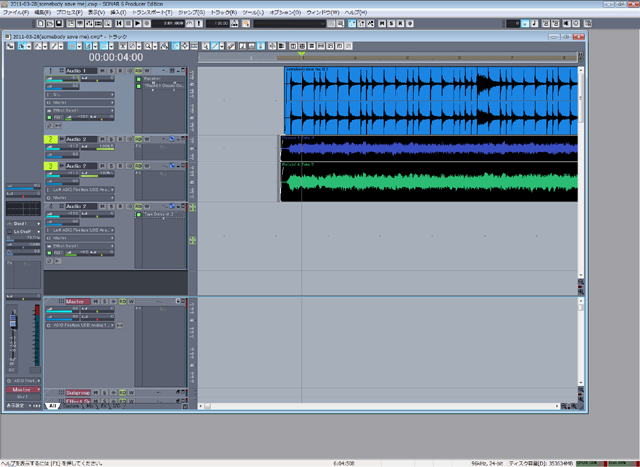This screenshot has width=640, height=467.
Task: Zoom in vertically at the track pane's lower right
Action: tap(581, 292)
